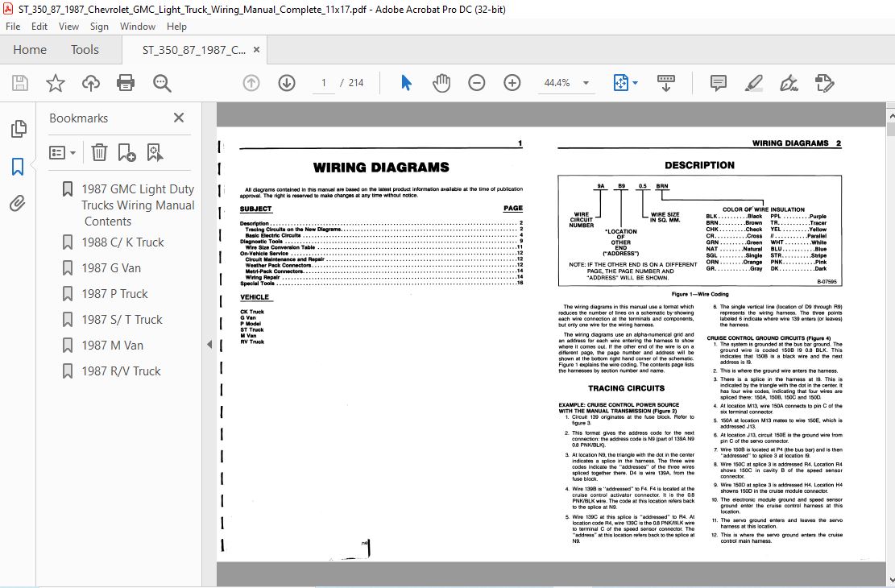Open the Edit menu

39,27
